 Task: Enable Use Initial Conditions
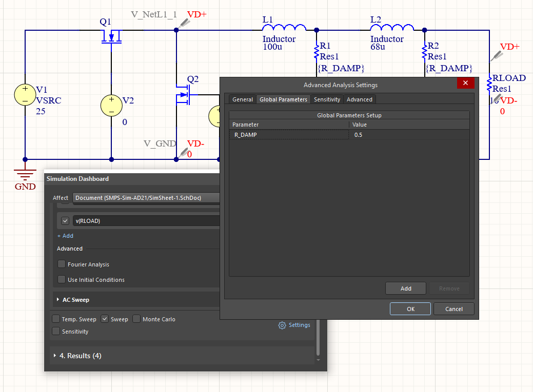point(61,280)
